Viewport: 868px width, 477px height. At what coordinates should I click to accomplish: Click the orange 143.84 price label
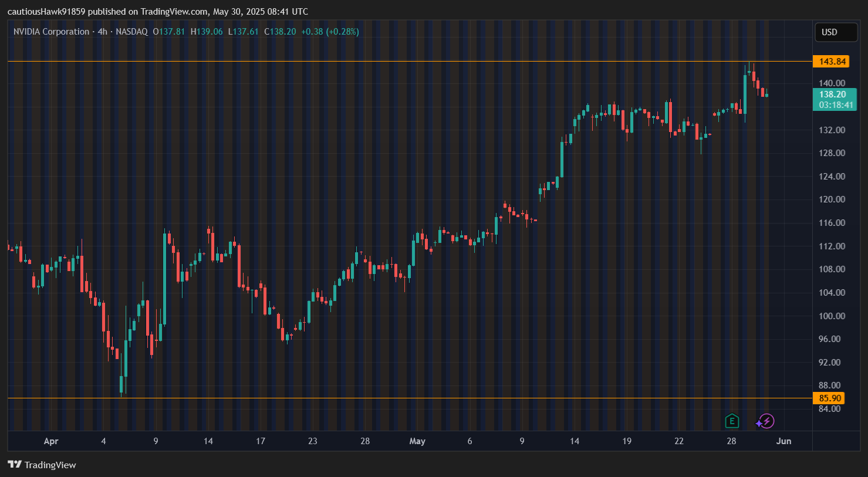click(x=830, y=61)
